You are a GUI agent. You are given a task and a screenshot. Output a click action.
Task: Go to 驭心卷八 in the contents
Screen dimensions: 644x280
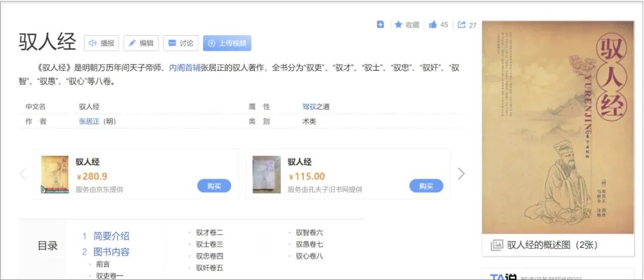[309, 256]
